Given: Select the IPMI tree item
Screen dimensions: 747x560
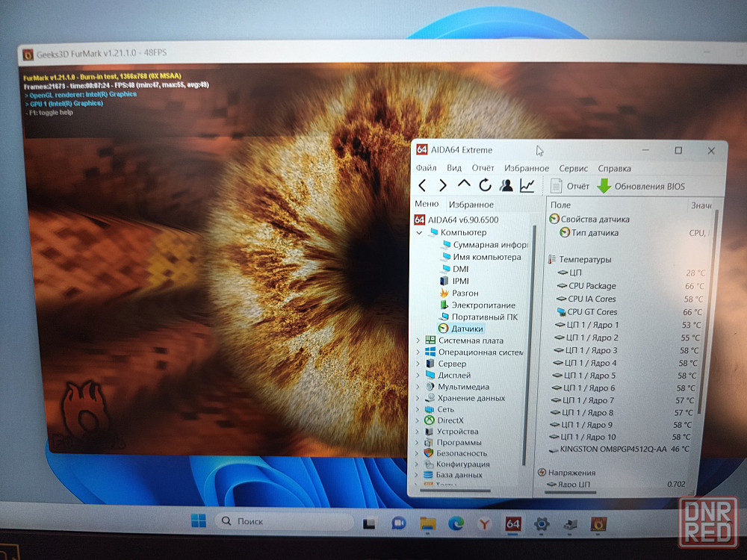Looking at the screenshot, I should (x=454, y=281).
